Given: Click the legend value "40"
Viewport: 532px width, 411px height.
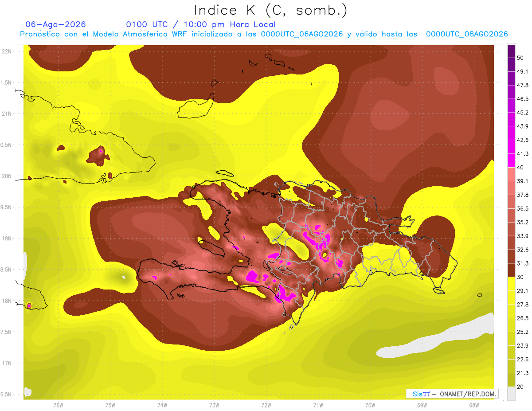Looking at the screenshot, I should coord(521,167).
